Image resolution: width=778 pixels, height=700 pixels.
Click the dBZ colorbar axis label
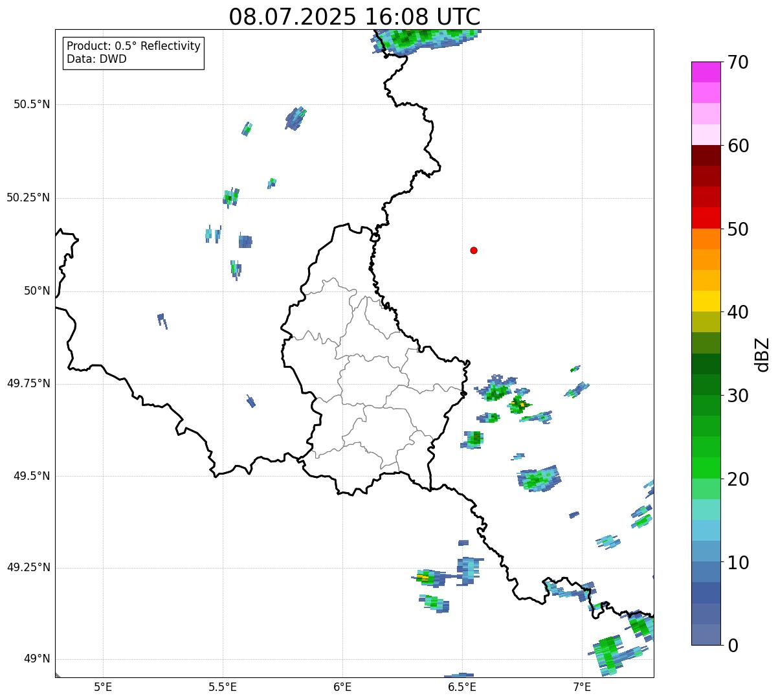(762, 354)
